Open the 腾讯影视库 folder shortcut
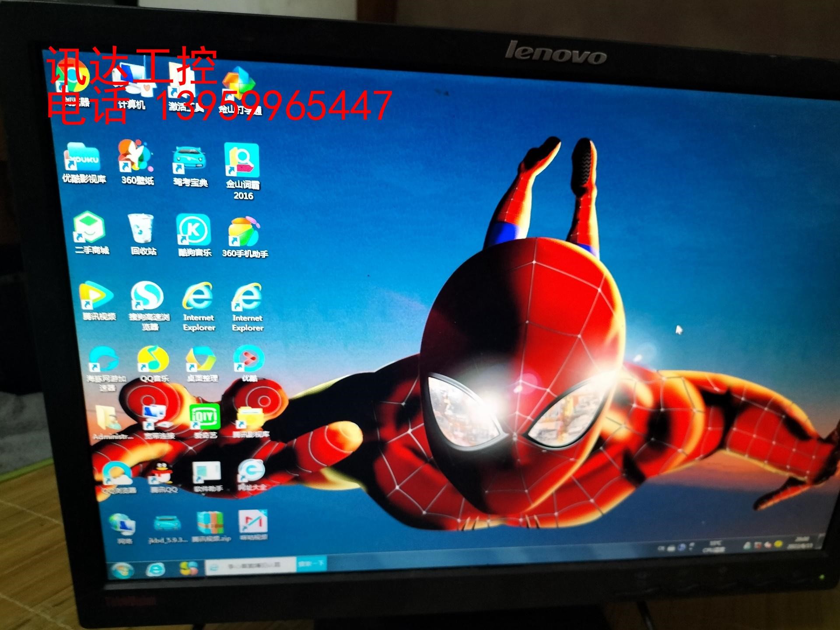The width and height of the screenshot is (840, 630). [x=250, y=422]
